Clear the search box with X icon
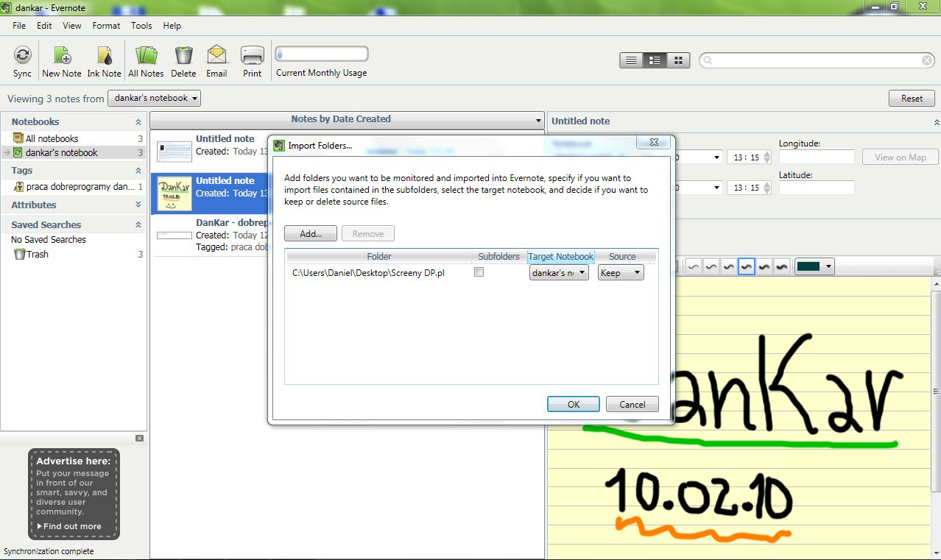 point(927,60)
